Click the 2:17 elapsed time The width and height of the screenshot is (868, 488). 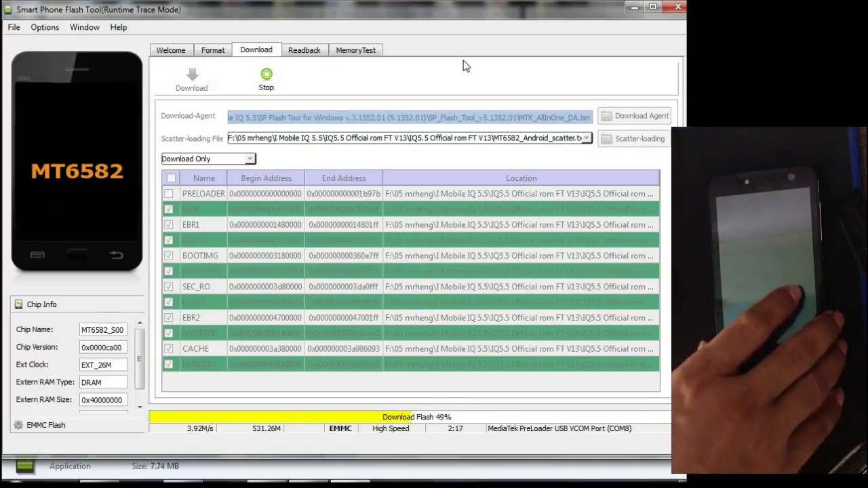click(455, 428)
